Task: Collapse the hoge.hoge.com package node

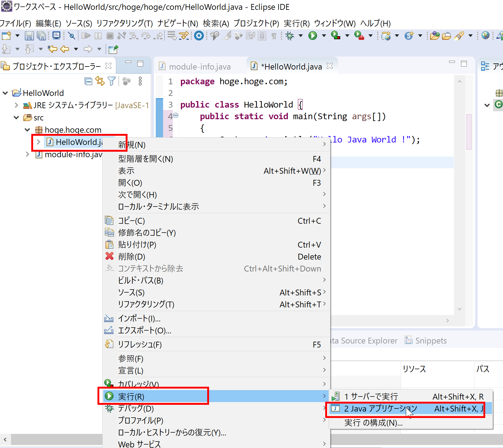Action: (x=27, y=130)
